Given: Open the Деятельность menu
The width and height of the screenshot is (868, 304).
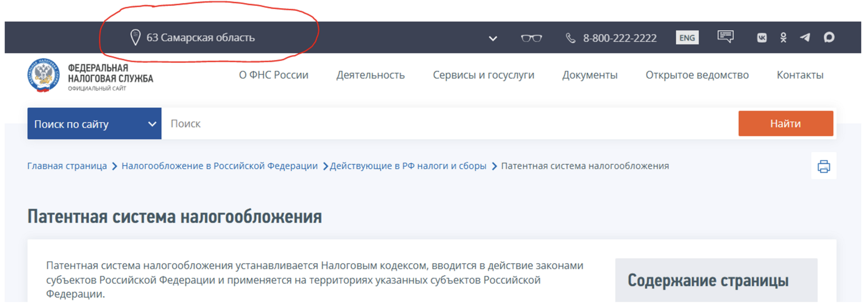Looking at the screenshot, I should (x=370, y=75).
